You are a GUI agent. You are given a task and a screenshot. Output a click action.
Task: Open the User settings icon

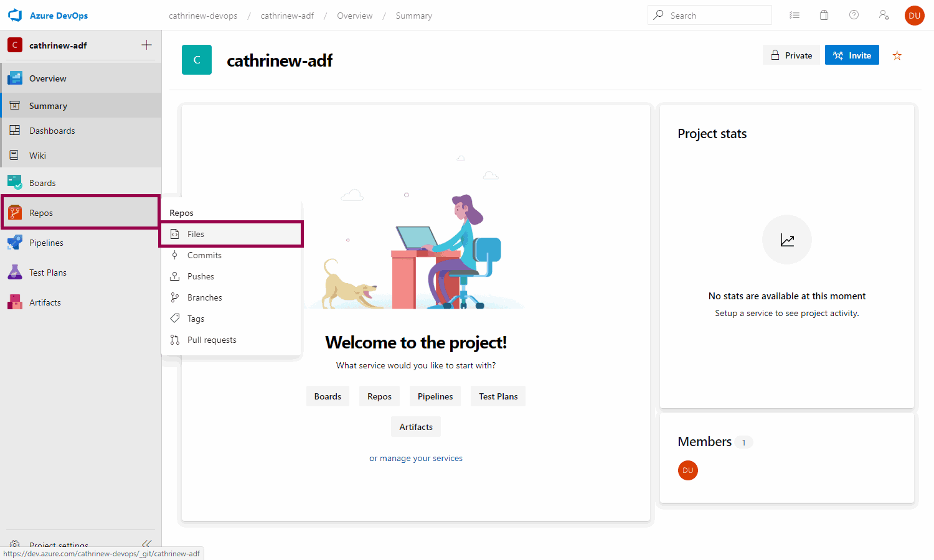(x=884, y=15)
